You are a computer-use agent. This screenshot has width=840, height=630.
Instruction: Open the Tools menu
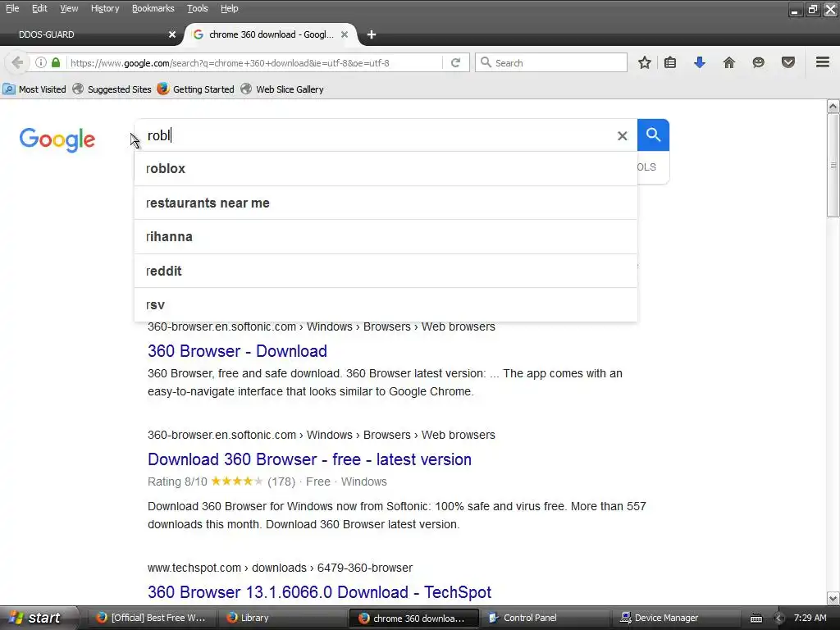197,8
